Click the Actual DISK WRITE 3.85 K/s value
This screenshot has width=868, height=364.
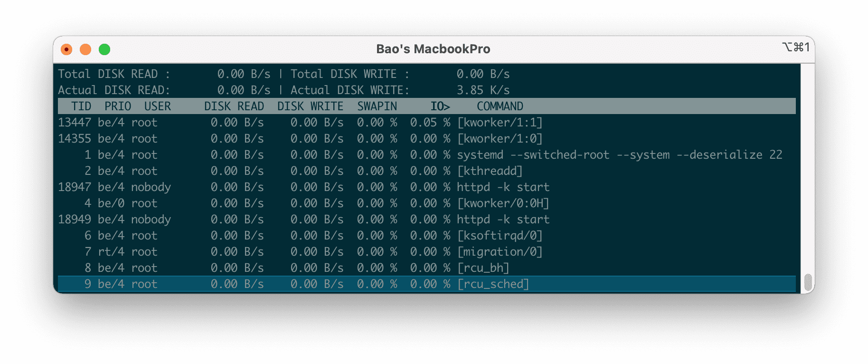pyautogui.click(x=483, y=90)
